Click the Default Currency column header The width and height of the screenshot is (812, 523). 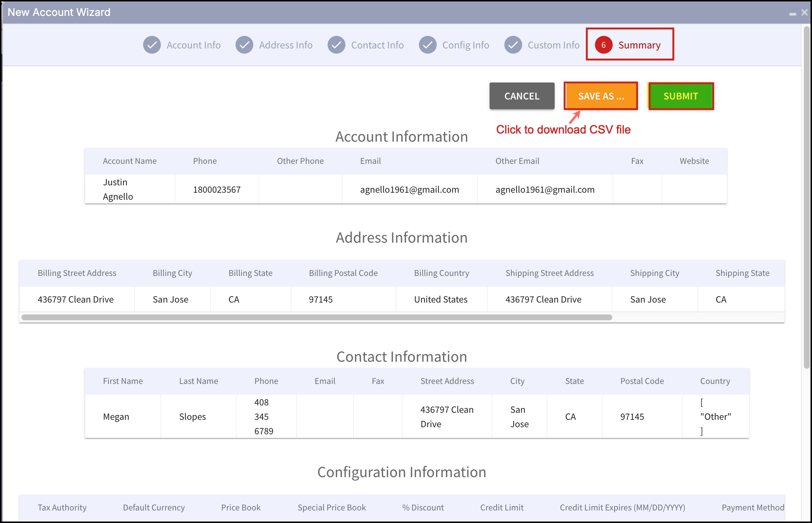[x=154, y=507]
